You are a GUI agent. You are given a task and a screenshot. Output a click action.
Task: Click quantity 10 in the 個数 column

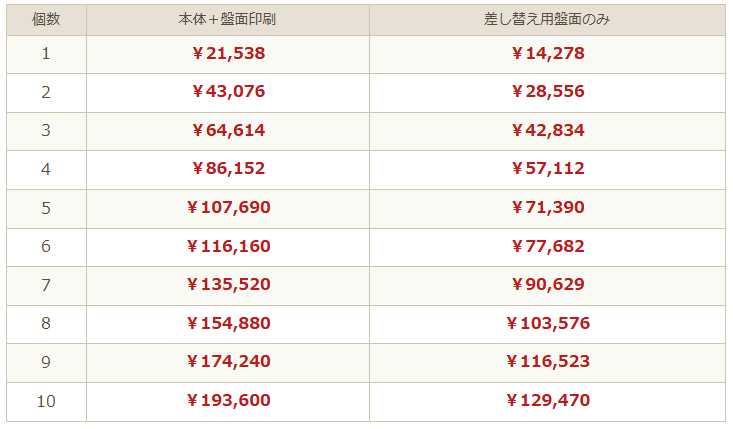coord(46,401)
